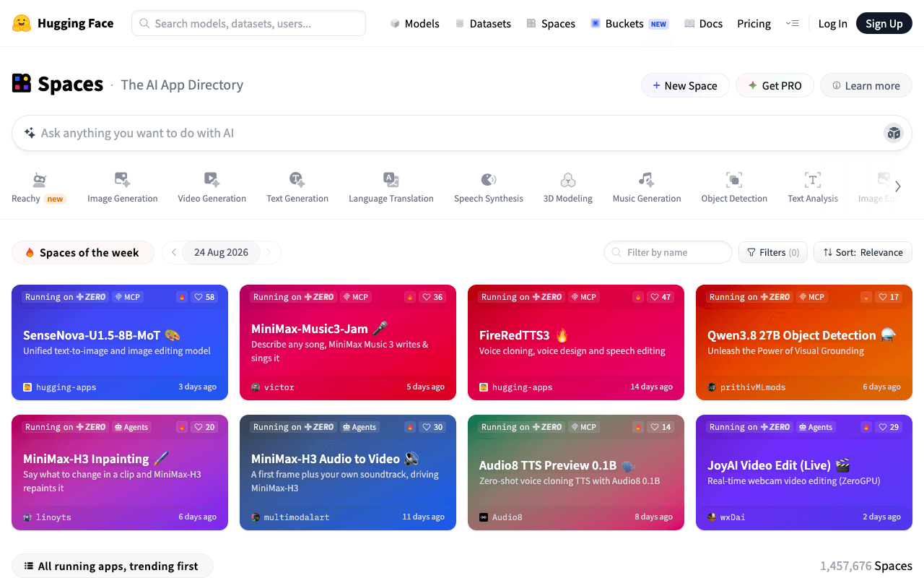Go to the previous week of Spaces
The image size is (924, 578).
(x=174, y=252)
